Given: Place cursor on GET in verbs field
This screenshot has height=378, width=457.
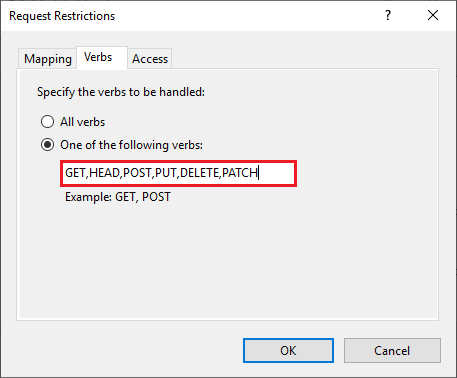Looking at the screenshot, I should pos(75,173).
